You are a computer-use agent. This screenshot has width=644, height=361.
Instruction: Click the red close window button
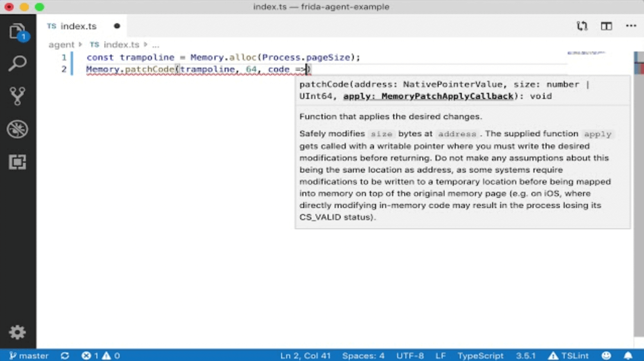click(x=9, y=7)
